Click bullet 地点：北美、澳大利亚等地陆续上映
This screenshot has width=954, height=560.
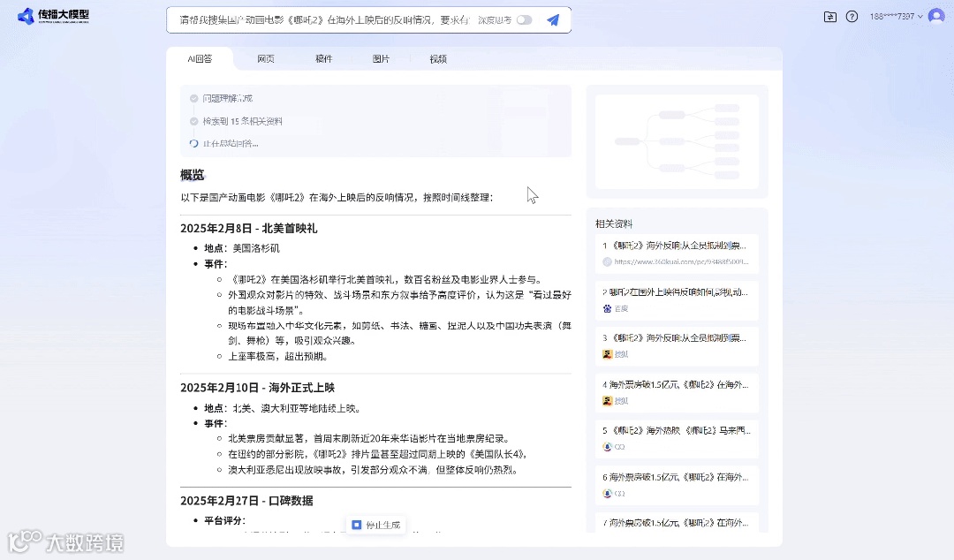coord(283,408)
